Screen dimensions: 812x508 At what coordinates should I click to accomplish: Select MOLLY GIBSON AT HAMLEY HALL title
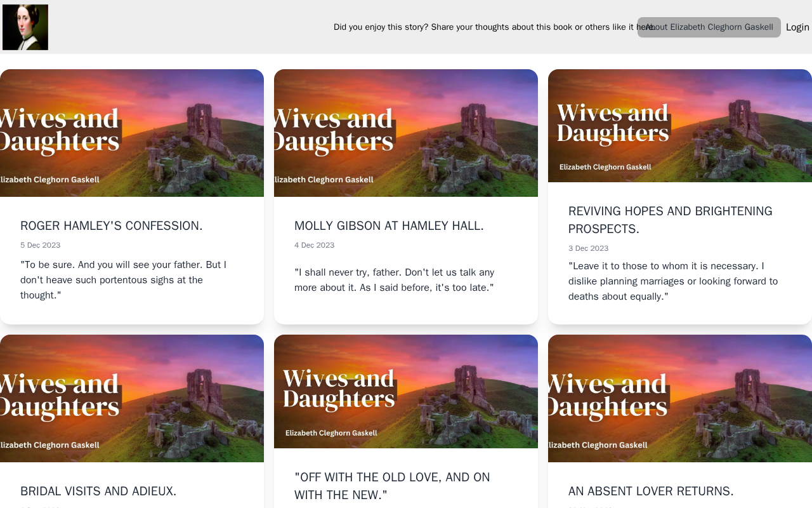tap(389, 225)
